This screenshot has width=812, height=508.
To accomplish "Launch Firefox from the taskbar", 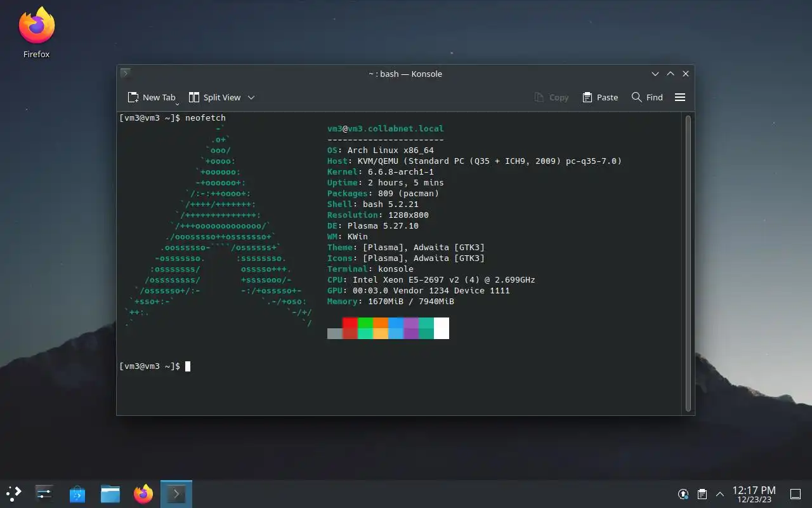I will pos(143,493).
